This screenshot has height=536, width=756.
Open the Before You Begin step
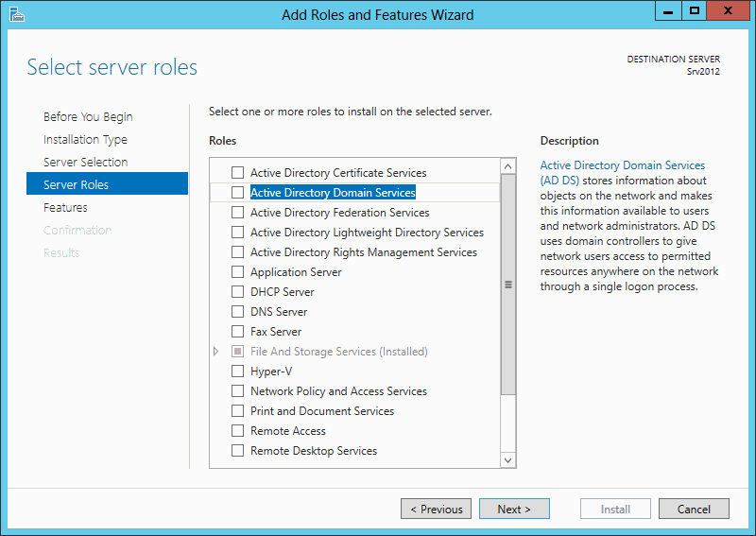point(88,117)
